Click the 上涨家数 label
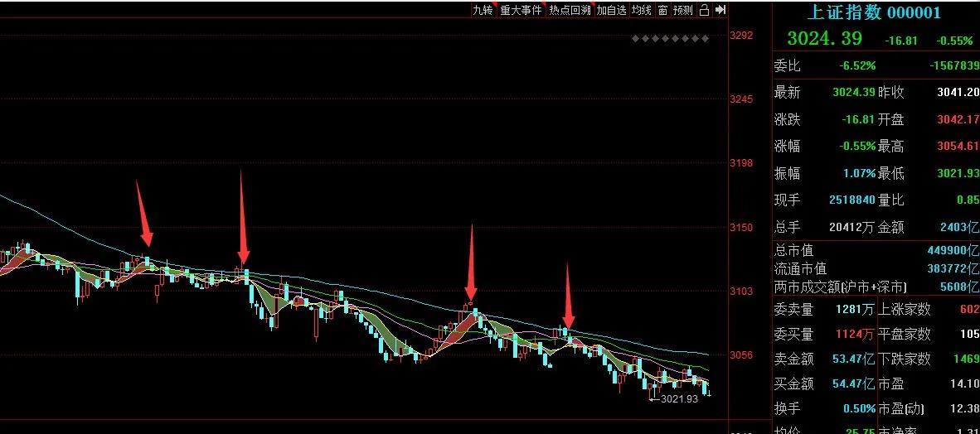 pyautogui.click(x=904, y=308)
